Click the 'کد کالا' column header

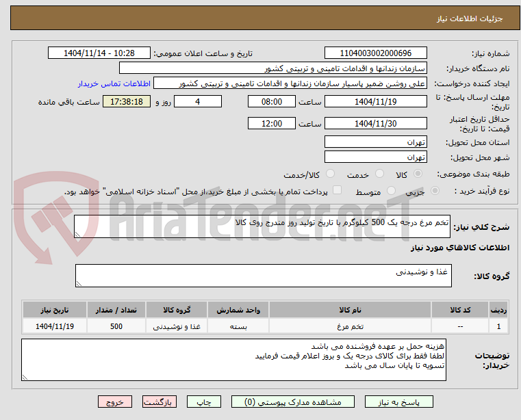(x=460, y=310)
